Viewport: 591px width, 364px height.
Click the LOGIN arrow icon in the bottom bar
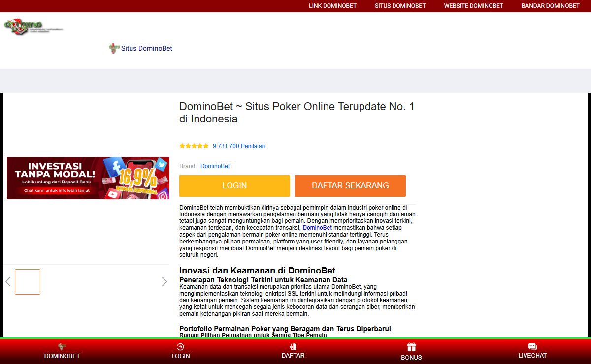tap(180, 347)
